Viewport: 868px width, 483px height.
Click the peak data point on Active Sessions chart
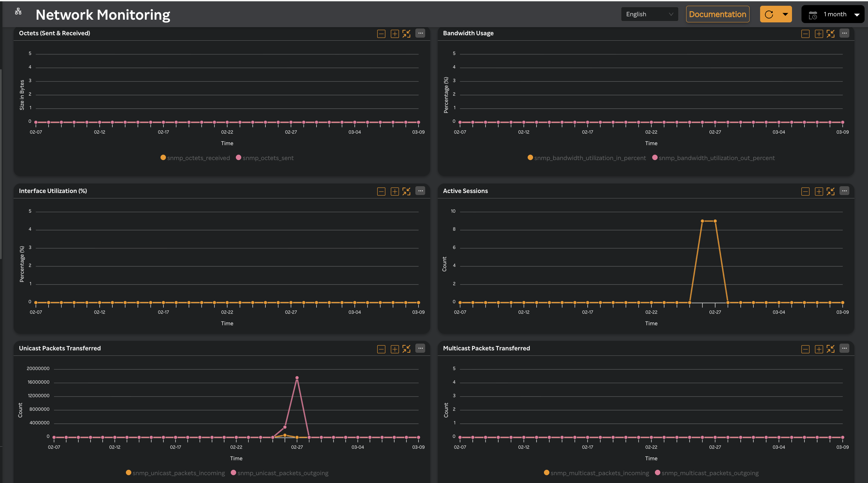point(703,221)
